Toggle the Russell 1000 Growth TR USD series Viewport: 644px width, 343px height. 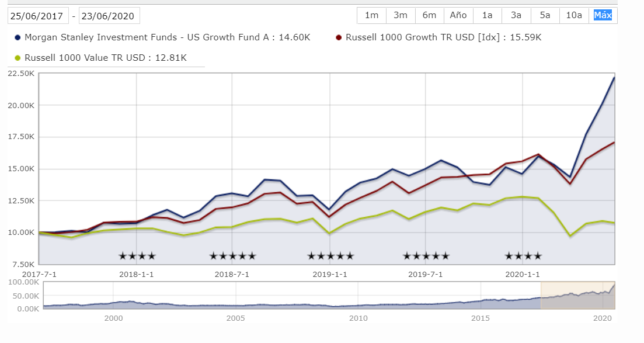tap(442, 37)
